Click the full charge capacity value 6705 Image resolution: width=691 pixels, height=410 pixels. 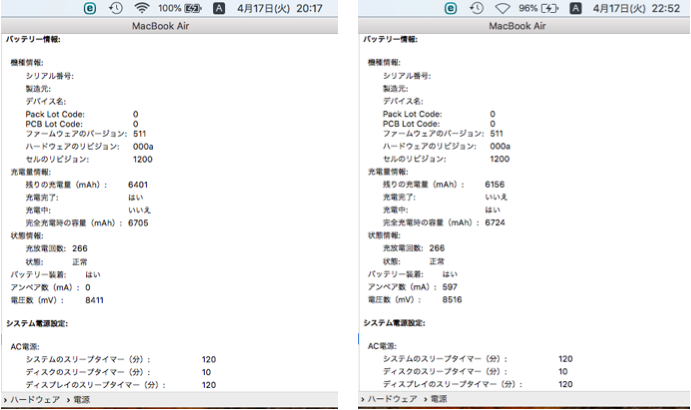tap(138, 223)
